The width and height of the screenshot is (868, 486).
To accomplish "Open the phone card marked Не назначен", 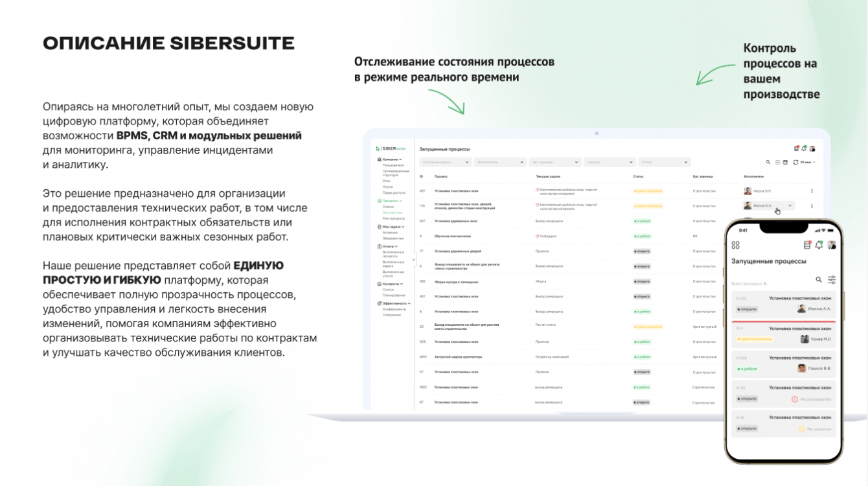I will coord(784,424).
